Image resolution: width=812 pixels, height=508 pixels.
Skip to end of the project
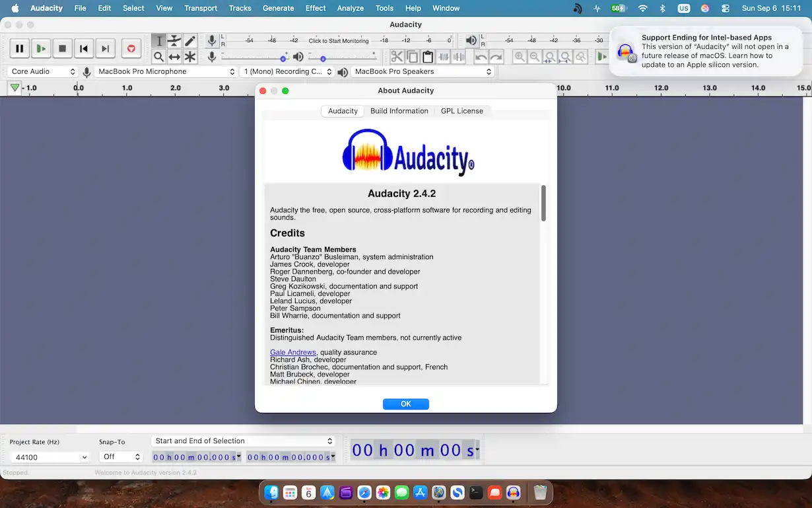(x=105, y=48)
